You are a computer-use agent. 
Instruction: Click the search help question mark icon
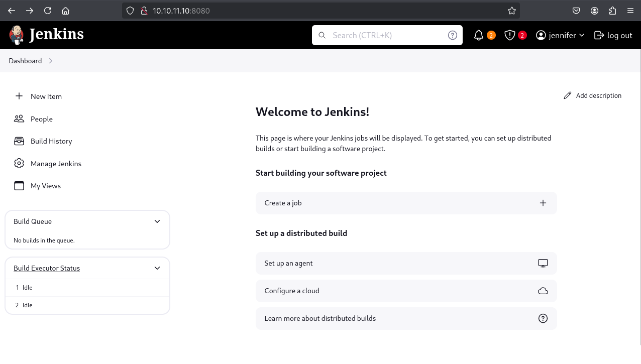coord(452,35)
